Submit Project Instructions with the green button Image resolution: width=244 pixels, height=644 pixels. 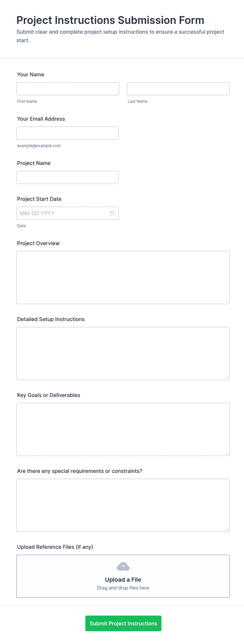(x=123, y=623)
